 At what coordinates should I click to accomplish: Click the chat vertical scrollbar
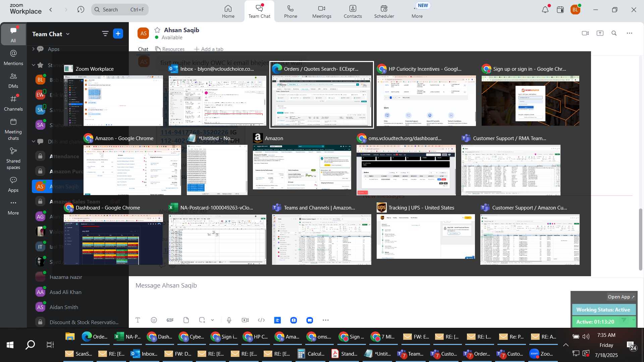(640, 240)
